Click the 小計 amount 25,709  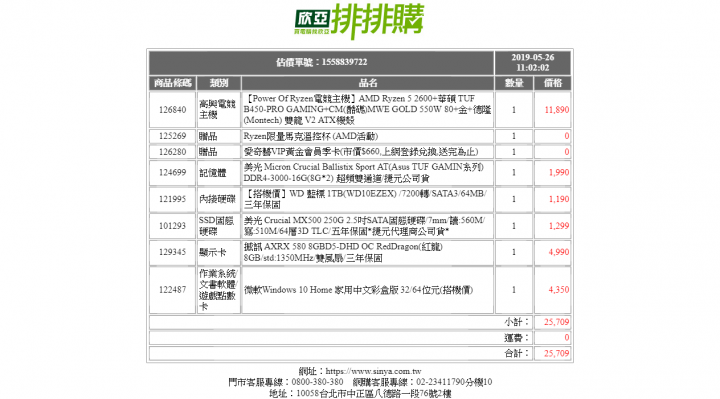[557, 322]
